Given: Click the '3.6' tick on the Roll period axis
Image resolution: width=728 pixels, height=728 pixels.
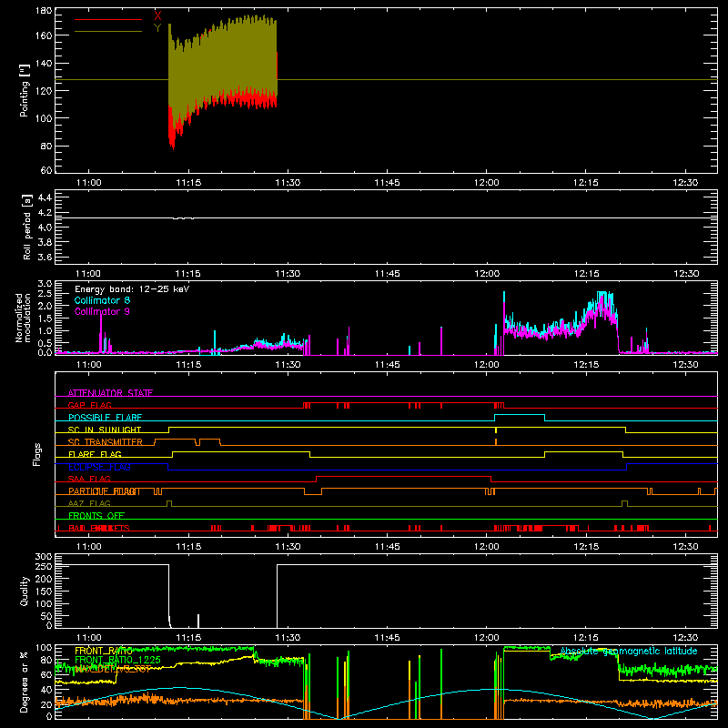Looking at the screenshot, I should point(44,257).
